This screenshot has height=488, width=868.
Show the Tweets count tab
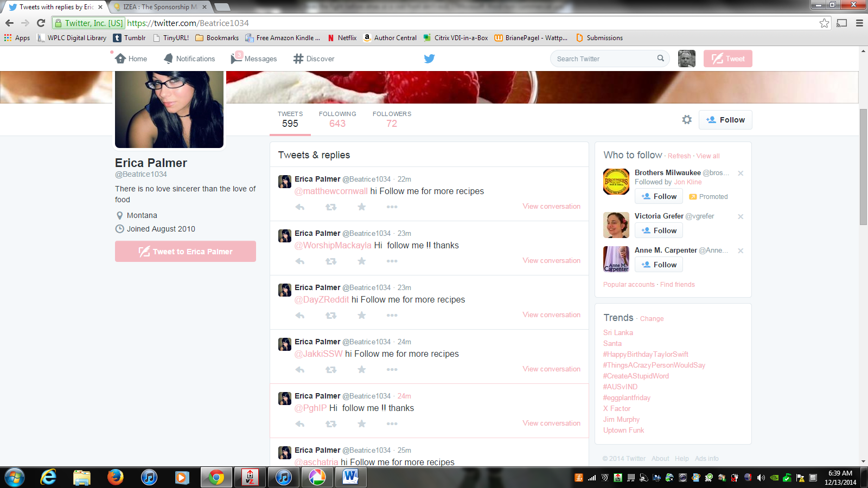[290, 120]
